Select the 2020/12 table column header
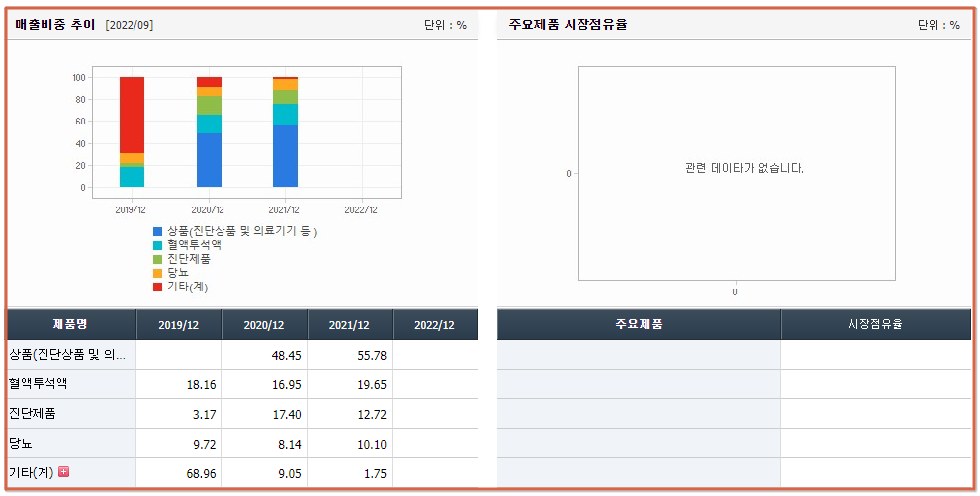This screenshot has width=980, height=496. (264, 324)
